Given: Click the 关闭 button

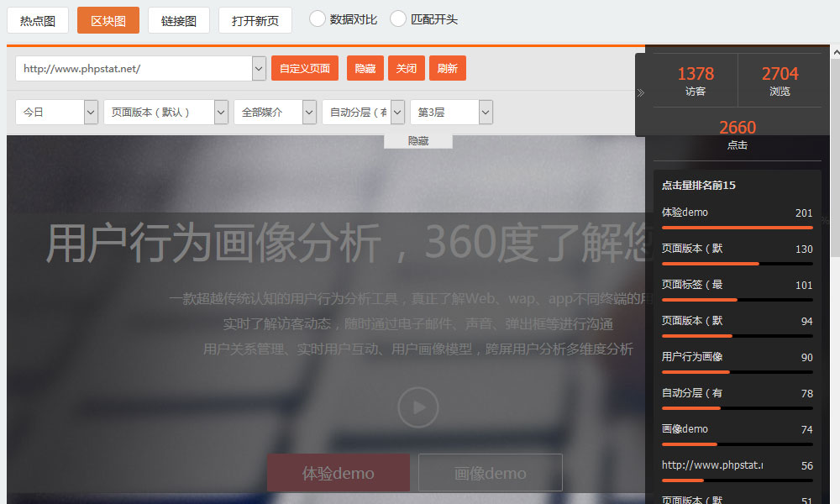Looking at the screenshot, I should point(407,68).
